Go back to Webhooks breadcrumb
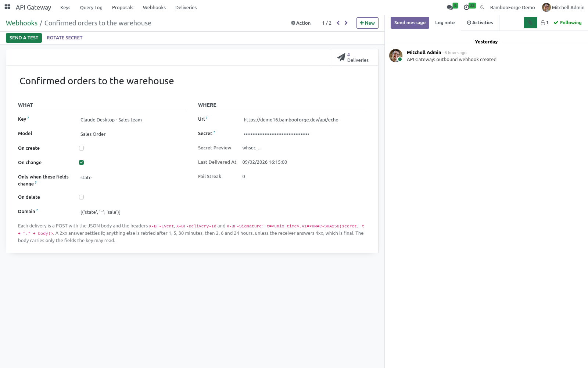Image resolution: width=588 pixels, height=368 pixels. pyautogui.click(x=22, y=23)
